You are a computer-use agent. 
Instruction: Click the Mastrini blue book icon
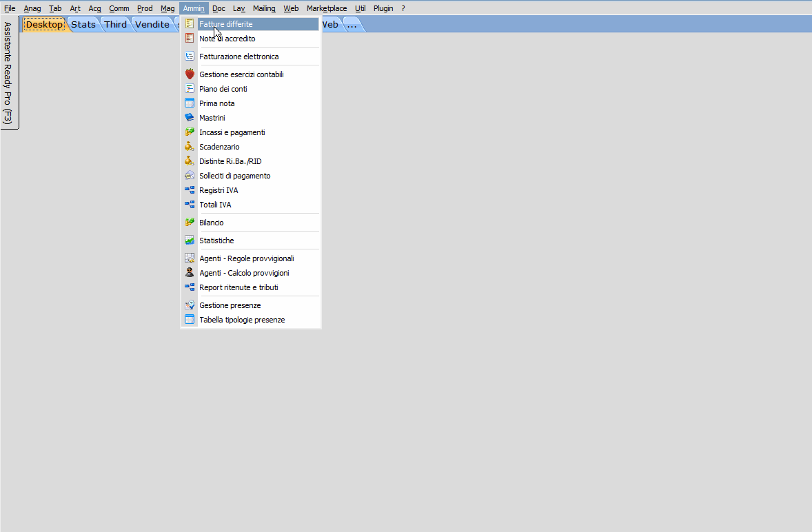click(190, 117)
